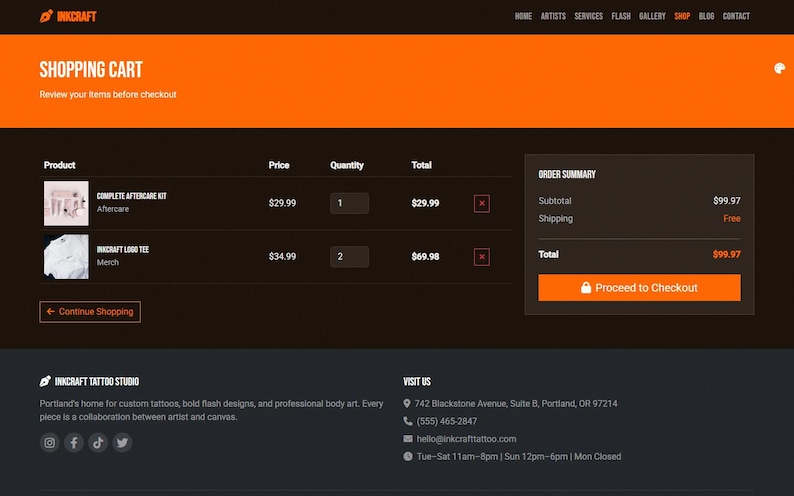Click the Subtotal $99.97 value
Screen dimensions: 794x496
(x=727, y=201)
